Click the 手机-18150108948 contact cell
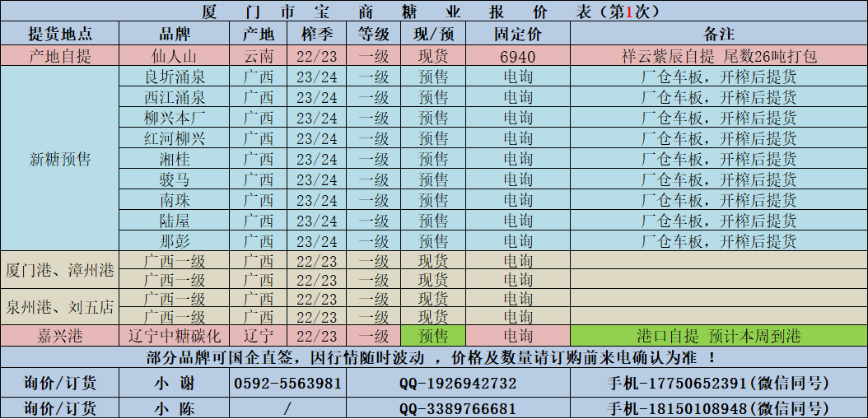This screenshot has height=419, width=868. 718,408
